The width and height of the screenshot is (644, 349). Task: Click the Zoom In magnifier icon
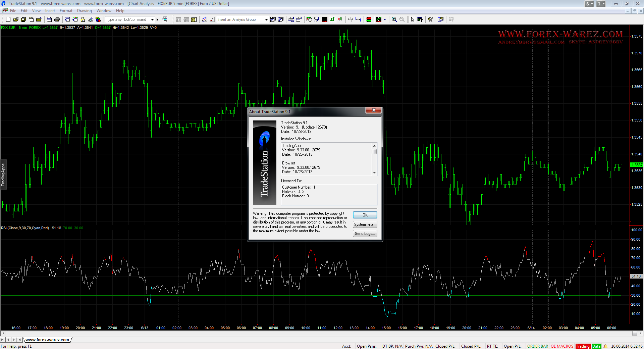(394, 19)
